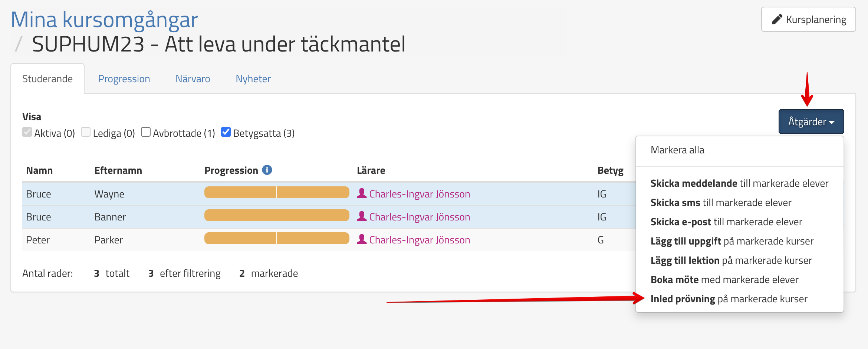Enable the Avbrottade filter checkbox
Screen dimensions: 868x349
[146, 132]
